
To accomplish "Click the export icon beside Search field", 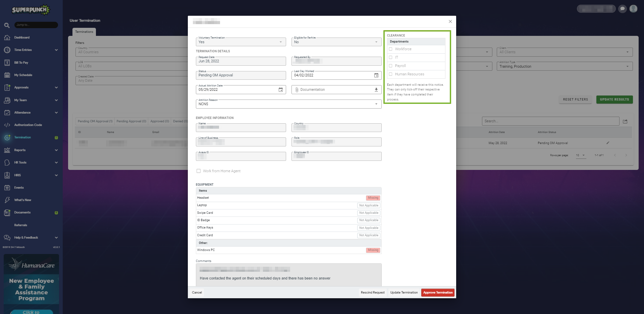I will point(625,121).
